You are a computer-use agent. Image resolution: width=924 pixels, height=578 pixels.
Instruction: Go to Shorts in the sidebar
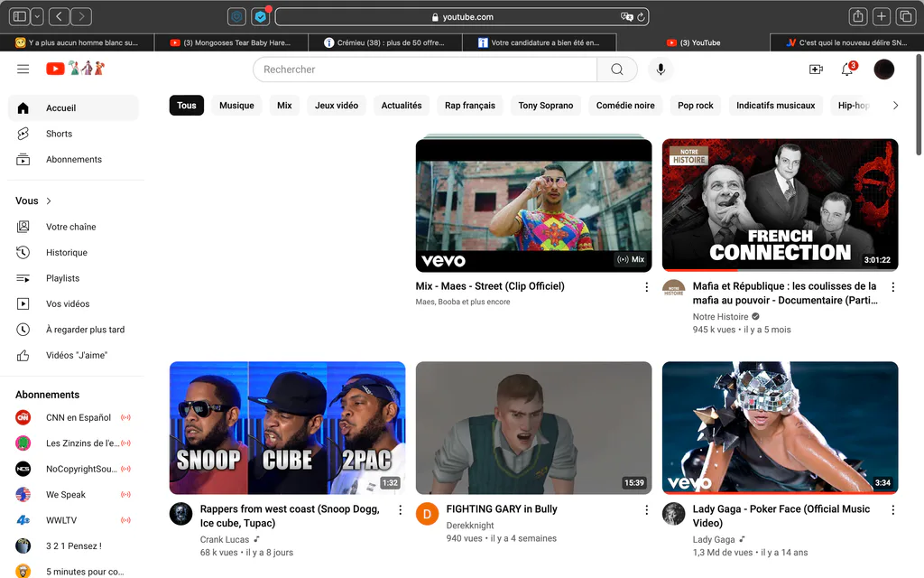coord(74,134)
